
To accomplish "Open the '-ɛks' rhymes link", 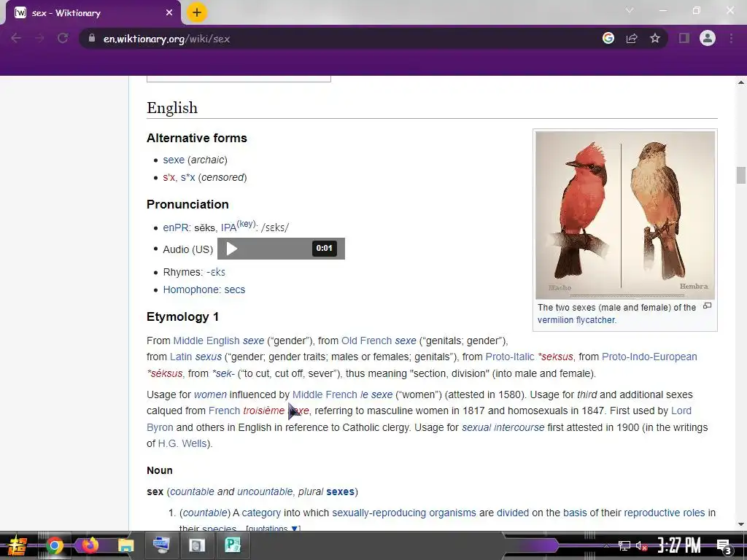I will [216, 273].
